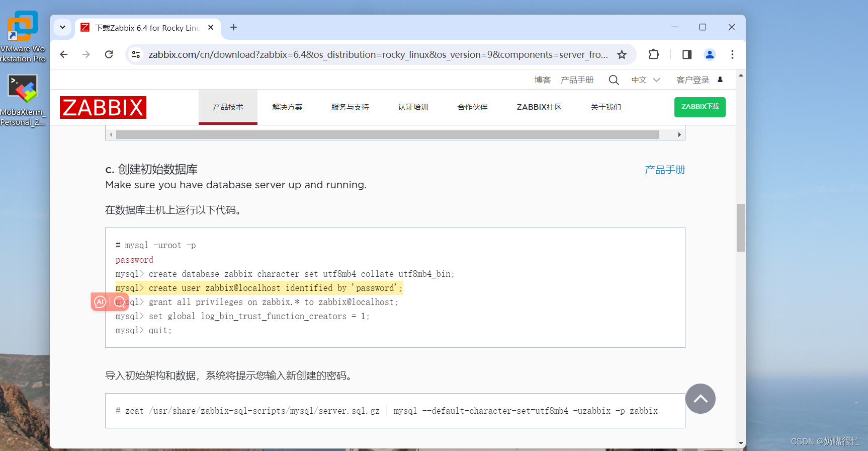
Task: Open the browser side panel
Action: click(687, 54)
